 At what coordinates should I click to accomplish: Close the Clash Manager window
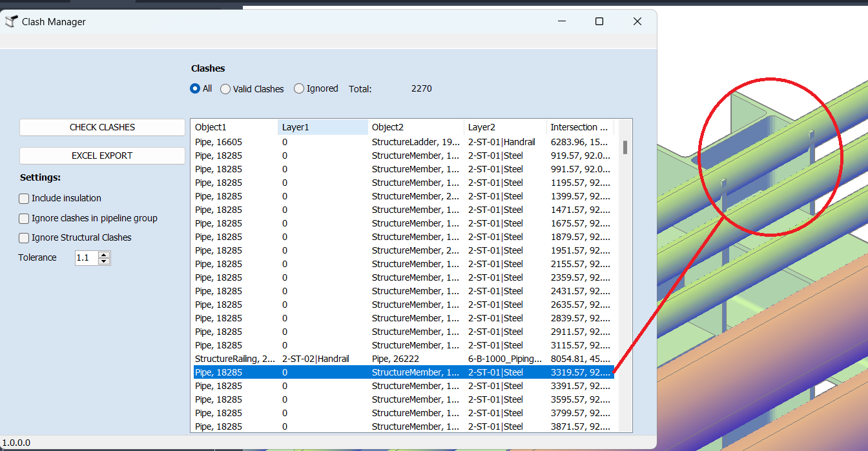click(637, 21)
